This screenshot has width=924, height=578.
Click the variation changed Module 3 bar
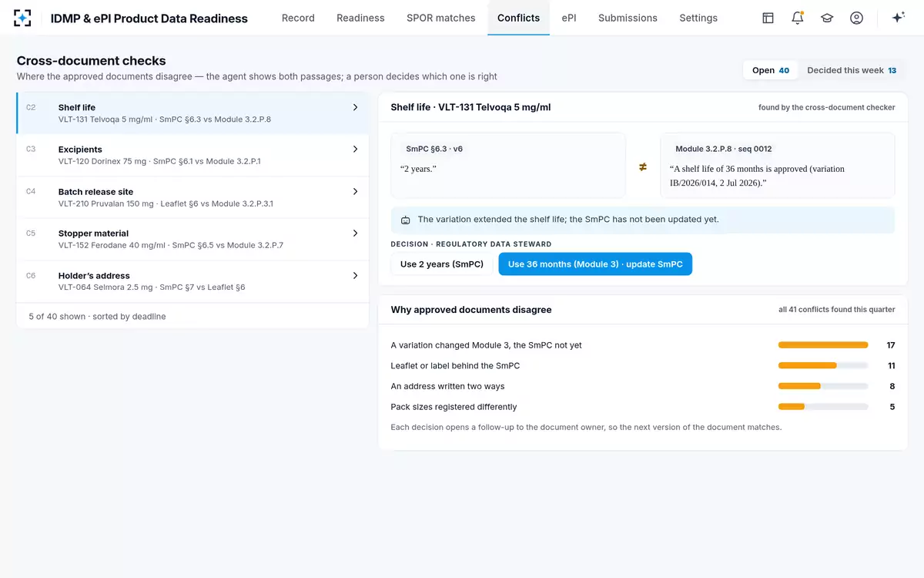(823, 345)
